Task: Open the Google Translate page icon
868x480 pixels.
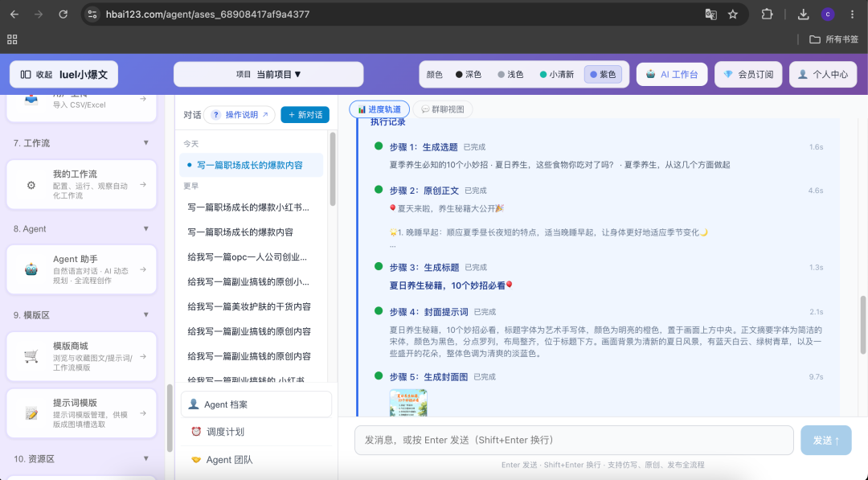Action: coord(710,14)
